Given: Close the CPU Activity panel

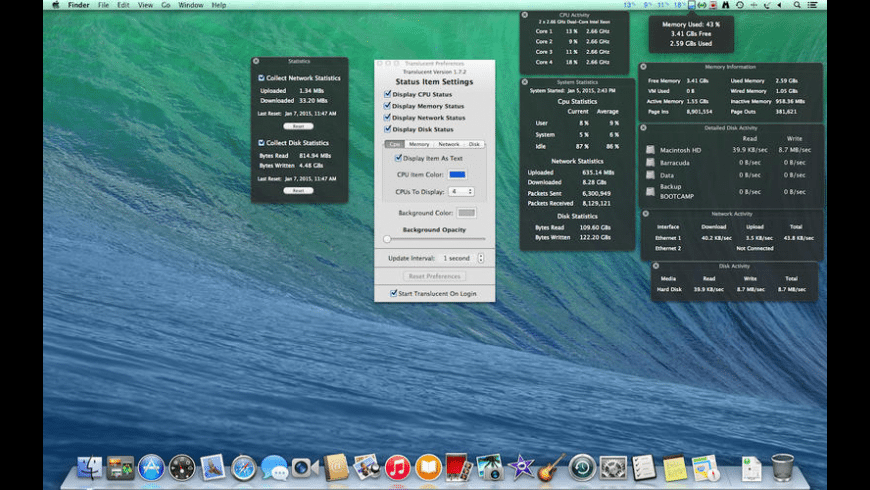Looking at the screenshot, I should point(525,15).
